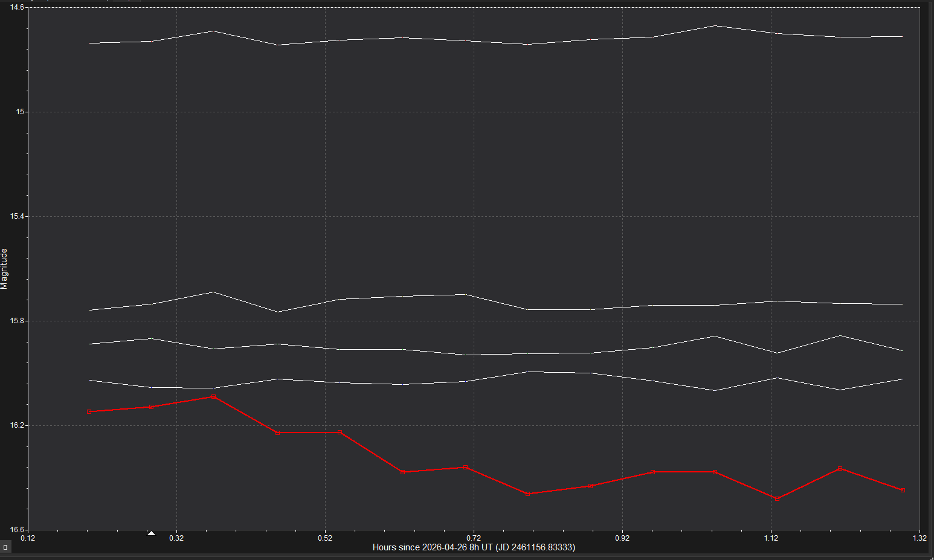Click the 0.12 tick label on time axis
Screen dimensions: 934x560
[x=28, y=538]
